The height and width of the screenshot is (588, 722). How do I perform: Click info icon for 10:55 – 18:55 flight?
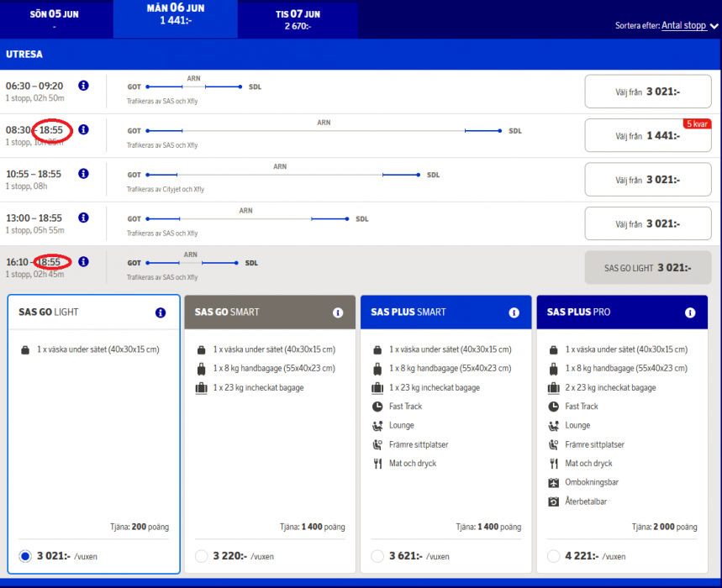(83, 174)
